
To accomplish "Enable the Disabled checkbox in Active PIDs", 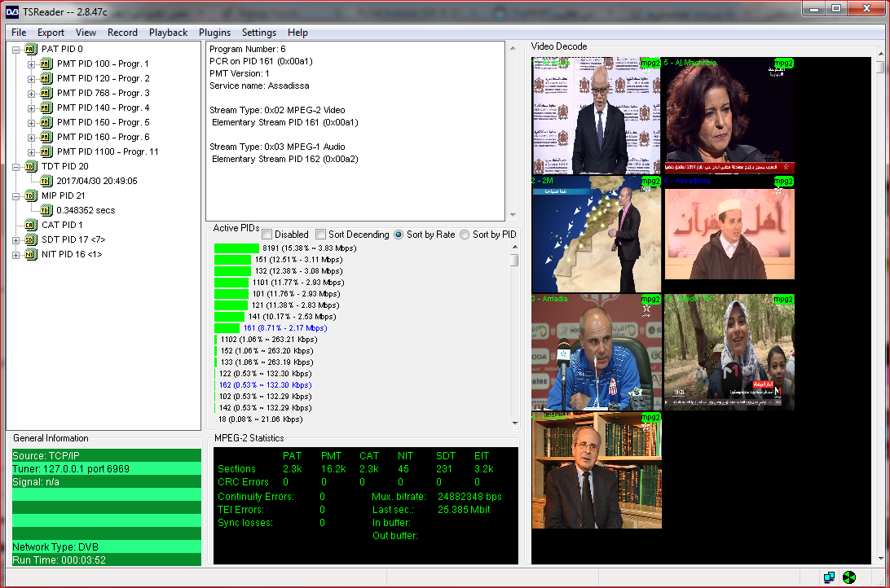I will click(x=267, y=235).
